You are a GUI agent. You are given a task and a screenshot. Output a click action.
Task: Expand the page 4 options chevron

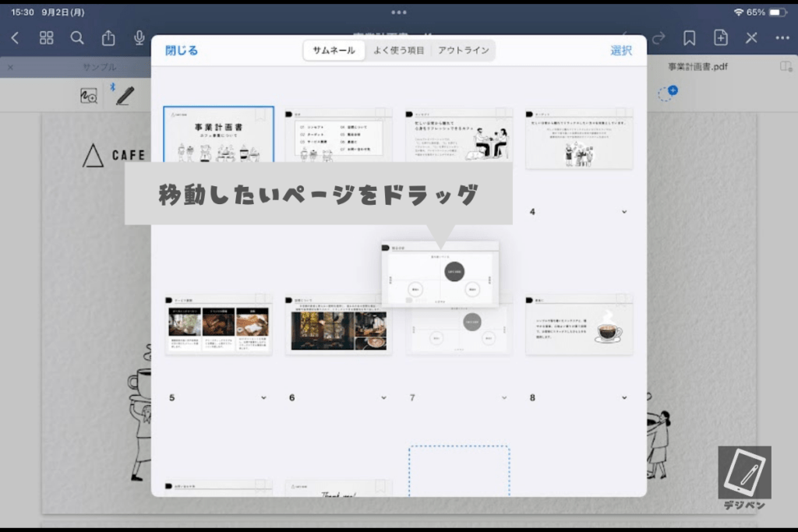624,212
